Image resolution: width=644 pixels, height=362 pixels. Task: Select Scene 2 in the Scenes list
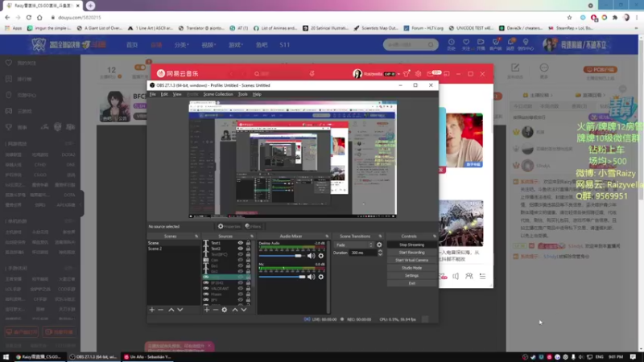pos(173,249)
